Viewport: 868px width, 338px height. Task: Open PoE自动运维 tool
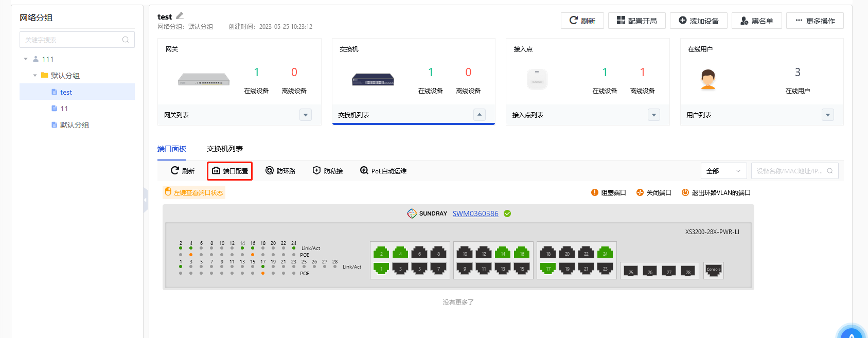click(x=383, y=171)
